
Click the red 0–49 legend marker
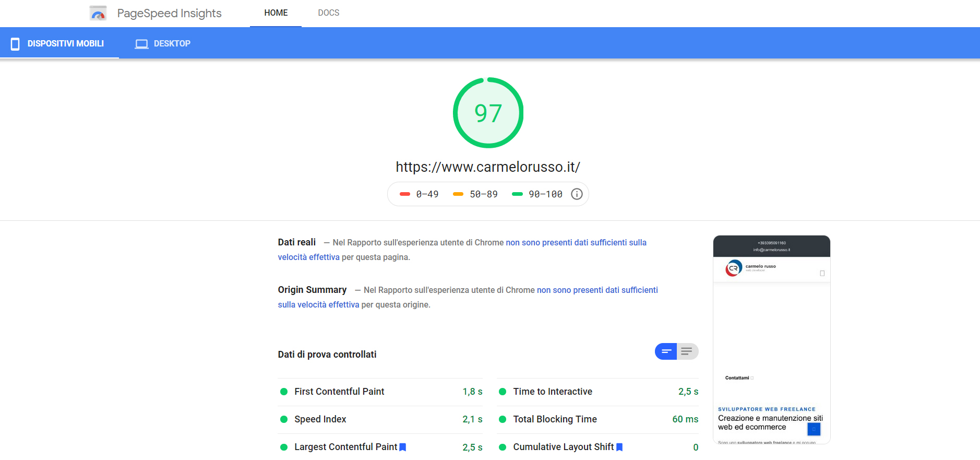point(405,194)
